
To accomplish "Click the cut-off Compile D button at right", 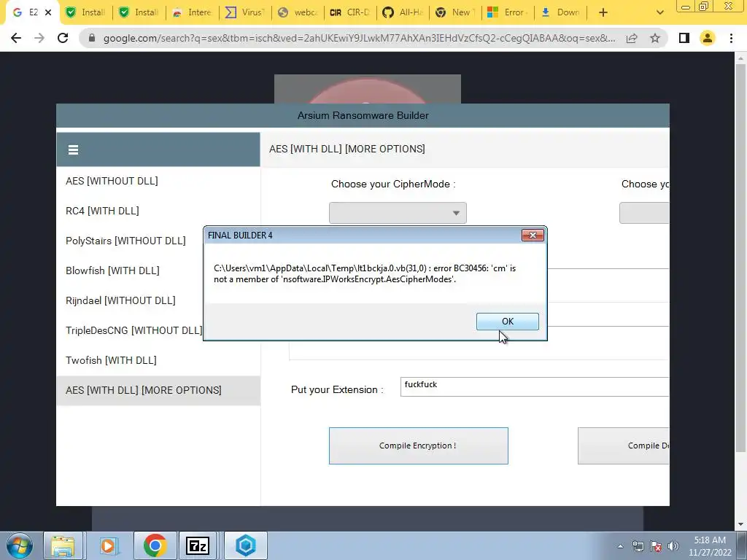I will (x=624, y=446).
